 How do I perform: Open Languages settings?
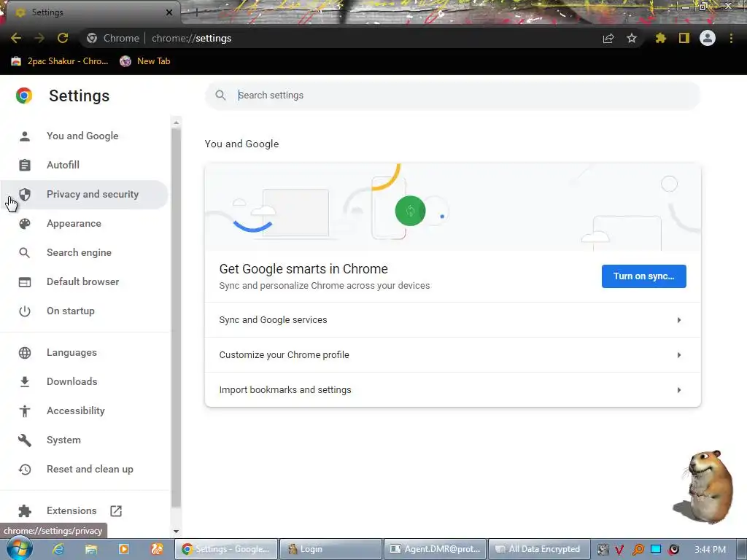tap(84, 352)
